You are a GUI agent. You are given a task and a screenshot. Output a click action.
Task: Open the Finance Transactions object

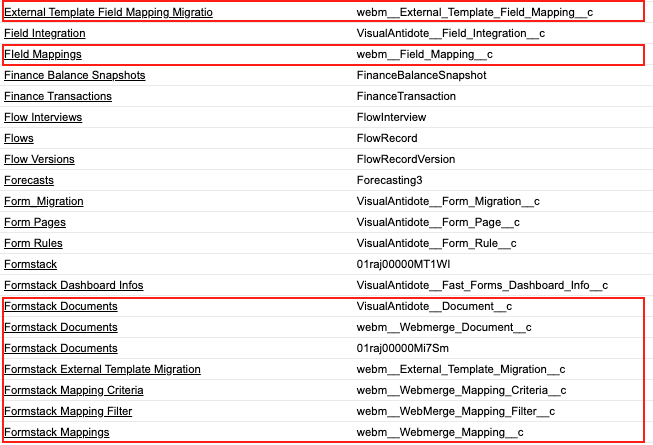click(58, 96)
